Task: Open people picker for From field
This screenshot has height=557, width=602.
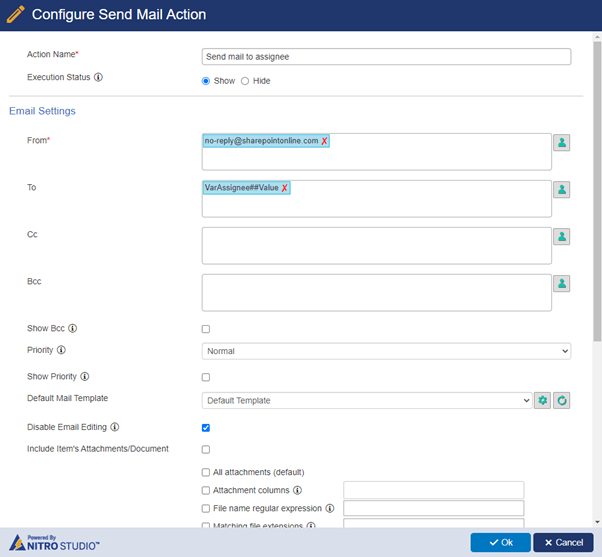Action: 561,143
